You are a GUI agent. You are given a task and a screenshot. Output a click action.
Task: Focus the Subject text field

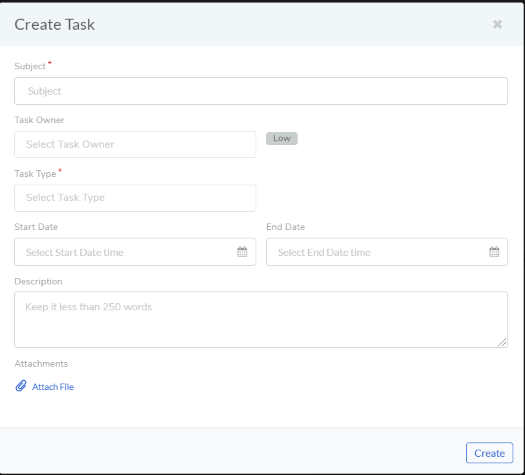(261, 91)
